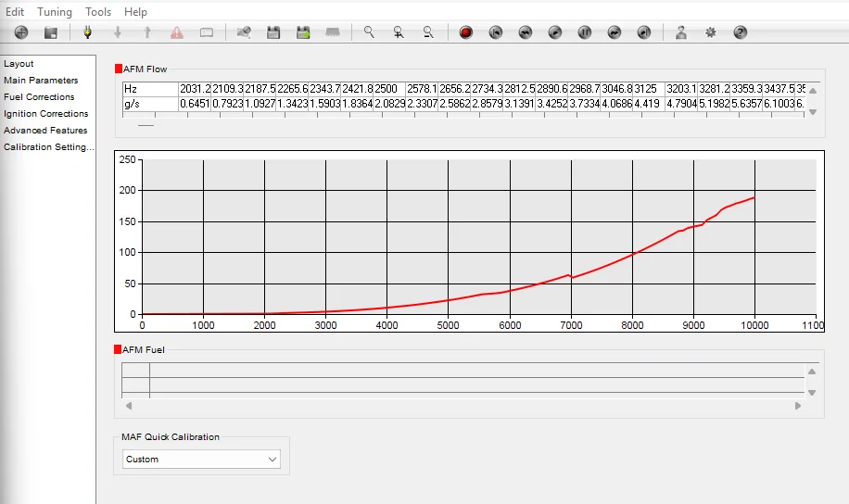Open settings with the gear icon
The width and height of the screenshot is (849, 504).
click(710, 32)
